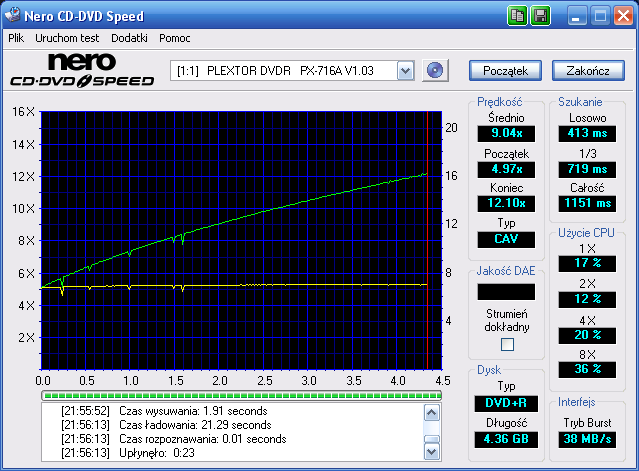The image size is (639, 471).
Task: Toggle the Strumień dokładny checkbox
Action: [x=507, y=345]
